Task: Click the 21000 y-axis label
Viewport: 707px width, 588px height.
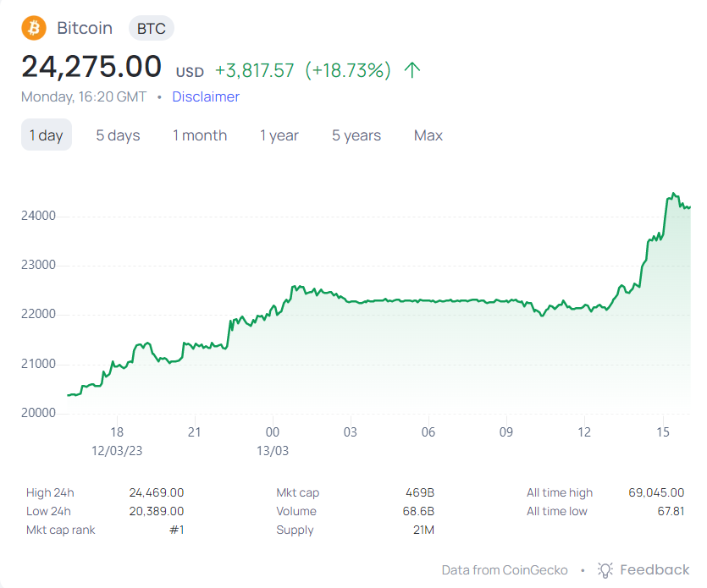Action: click(38, 364)
